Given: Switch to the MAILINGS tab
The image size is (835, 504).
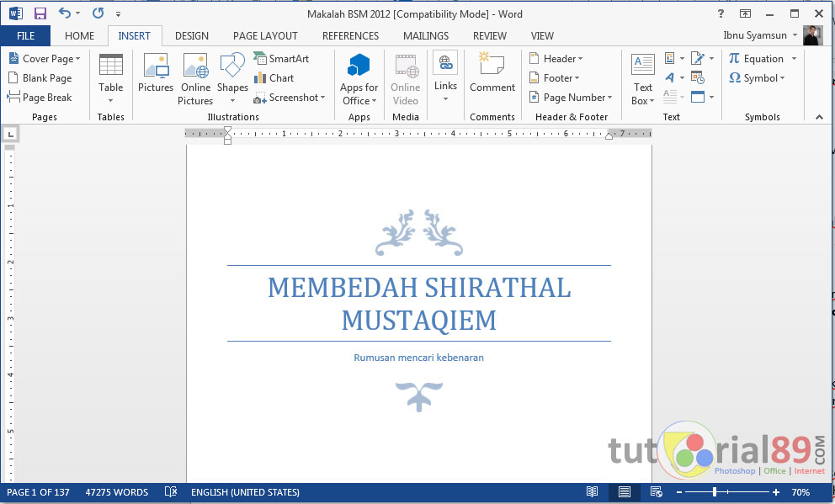Looking at the screenshot, I should point(425,35).
